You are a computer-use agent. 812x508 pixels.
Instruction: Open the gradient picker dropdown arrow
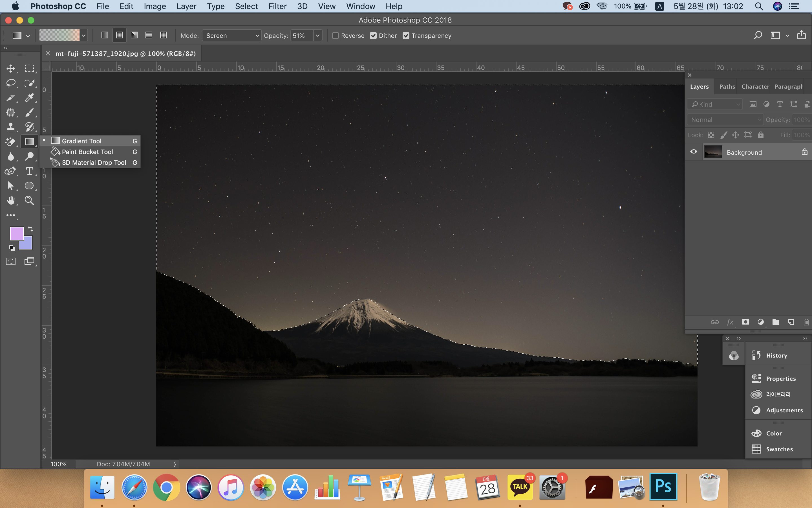(x=84, y=35)
